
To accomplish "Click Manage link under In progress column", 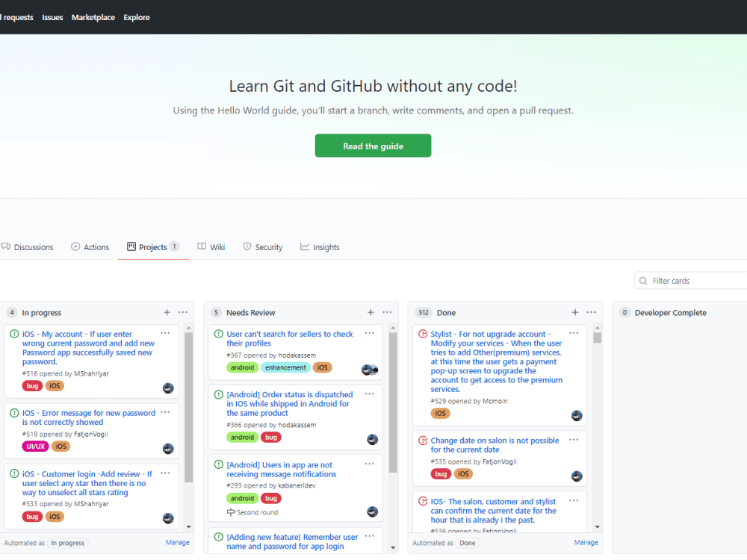I will [178, 542].
